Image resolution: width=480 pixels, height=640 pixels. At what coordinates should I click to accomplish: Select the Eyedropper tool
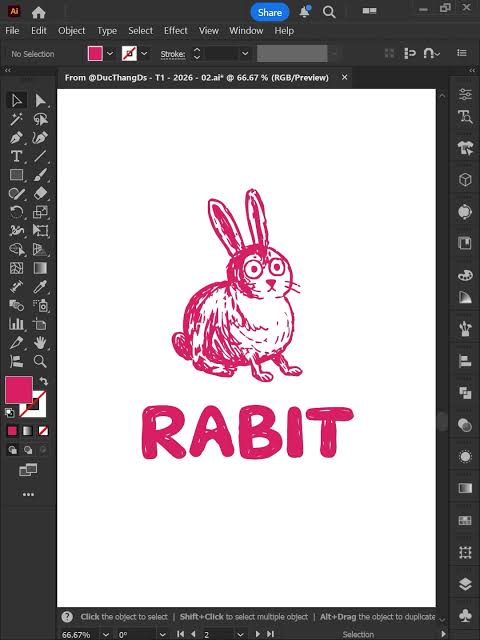point(40,287)
